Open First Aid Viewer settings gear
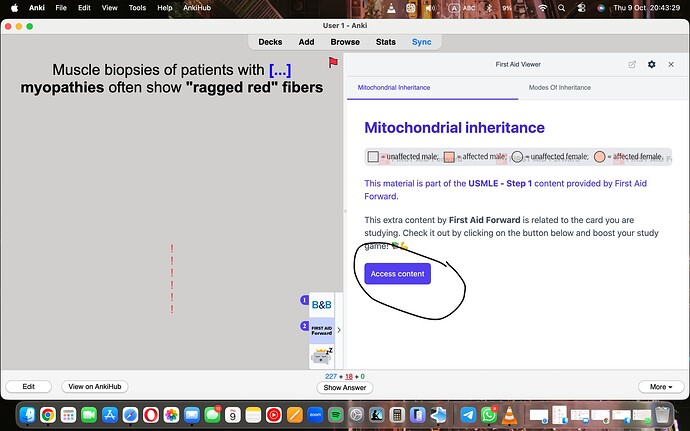 [652, 64]
